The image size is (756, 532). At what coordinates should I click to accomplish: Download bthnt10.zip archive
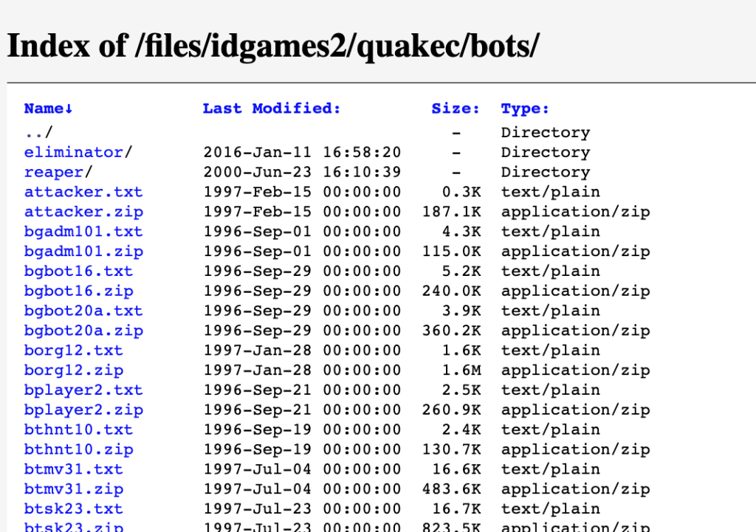click(78, 450)
